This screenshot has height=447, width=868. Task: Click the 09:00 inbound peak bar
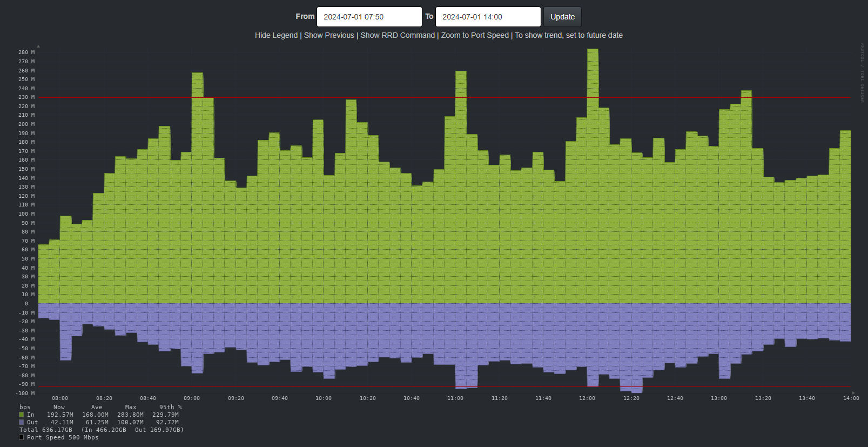[197, 188]
